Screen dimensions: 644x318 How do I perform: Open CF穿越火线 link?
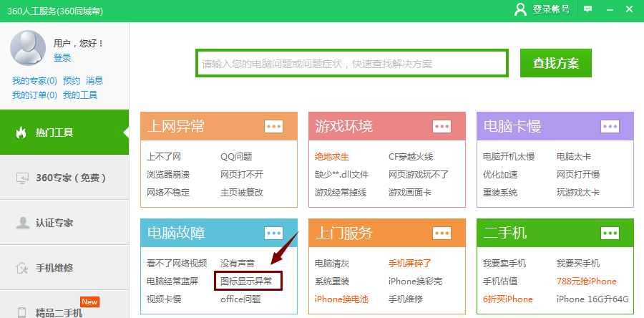click(411, 157)
